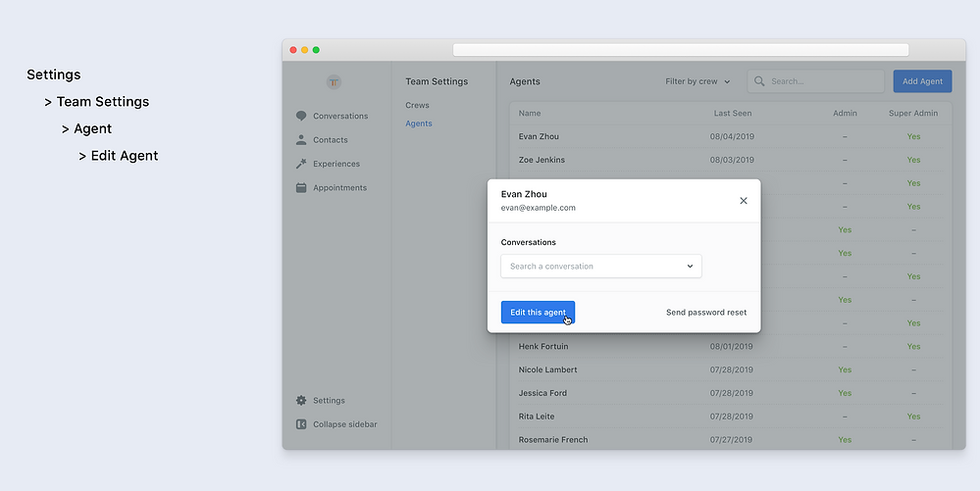Select the Conversations sidebar label
Image resolution: width=980 pixels, height=491 pixels.
pos(340,117)
